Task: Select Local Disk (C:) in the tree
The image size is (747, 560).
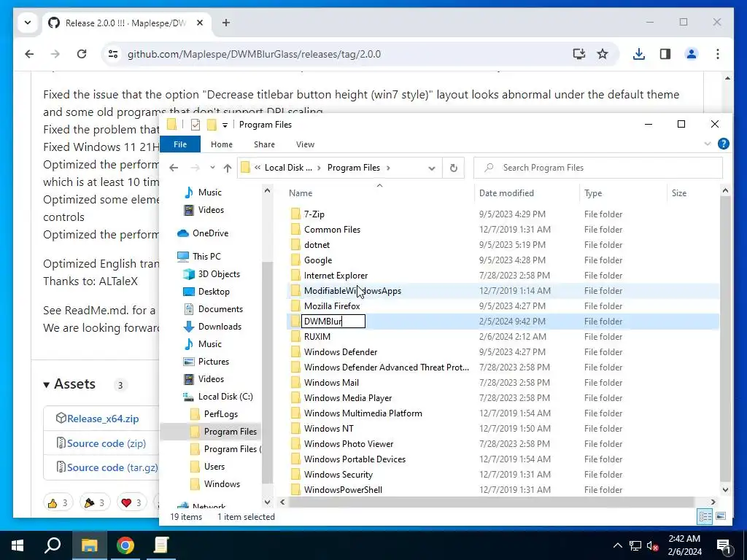Action: click(225, 397)
